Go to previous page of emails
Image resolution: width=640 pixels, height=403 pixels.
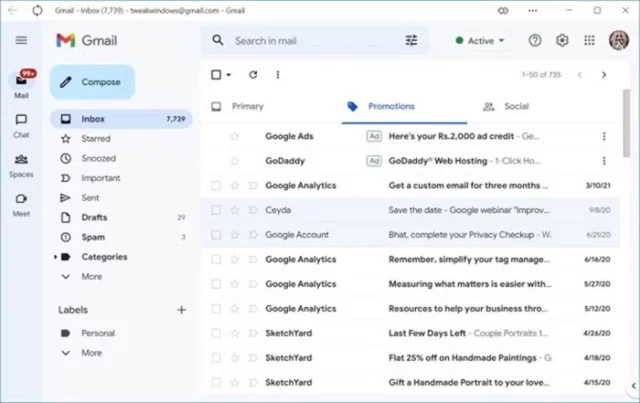[580, 75]
